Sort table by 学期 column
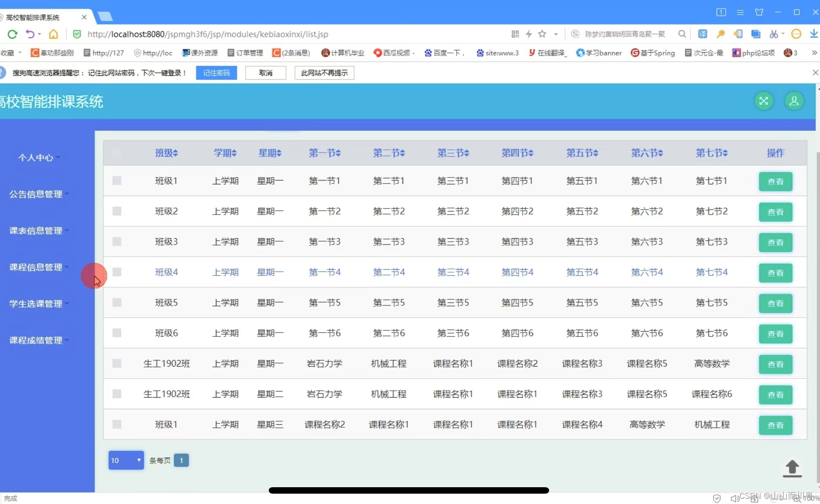The width and height of the screenshot is (820, 504). click(225, 153)
